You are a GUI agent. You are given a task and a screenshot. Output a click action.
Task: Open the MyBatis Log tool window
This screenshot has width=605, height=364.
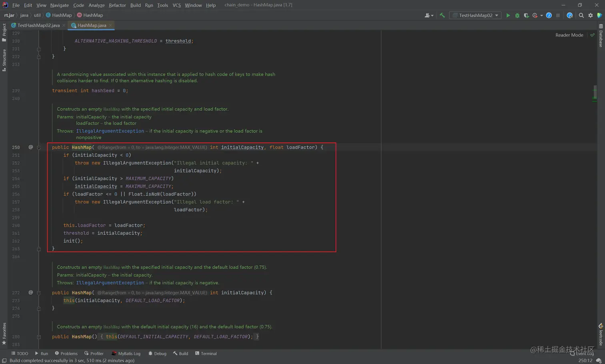click(x=126, y=354)
